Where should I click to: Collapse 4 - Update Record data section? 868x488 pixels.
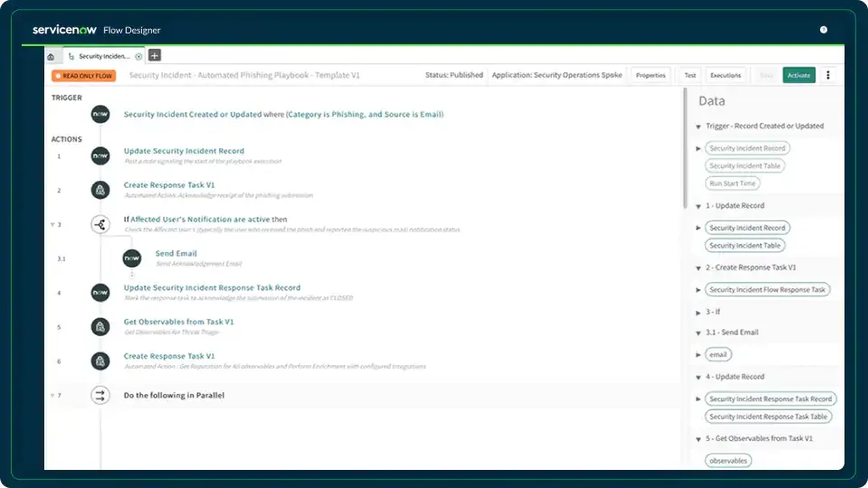pyautogui.click(x=698, y=378)
